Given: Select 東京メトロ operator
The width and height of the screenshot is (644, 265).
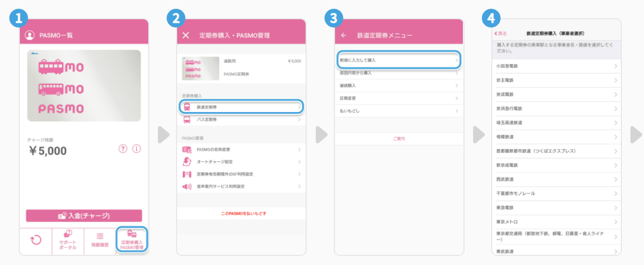Looking at the screenshot, I should (556, 222).
